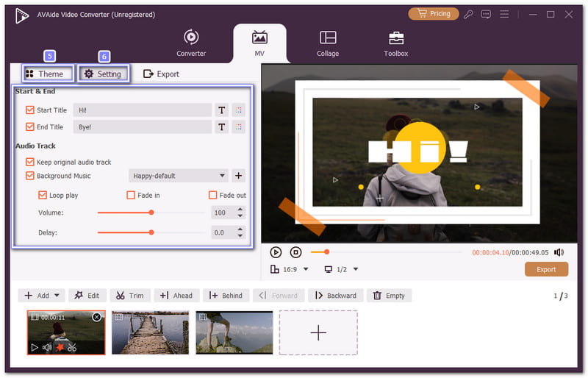Expand the Happy-default music dropdown
This screenshot has height=378, width=588.
(222, 176)
